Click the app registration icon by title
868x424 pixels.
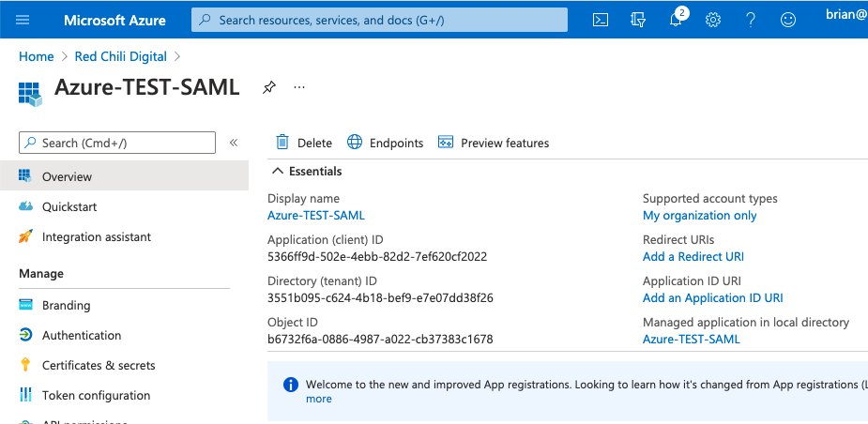(30, 94)
